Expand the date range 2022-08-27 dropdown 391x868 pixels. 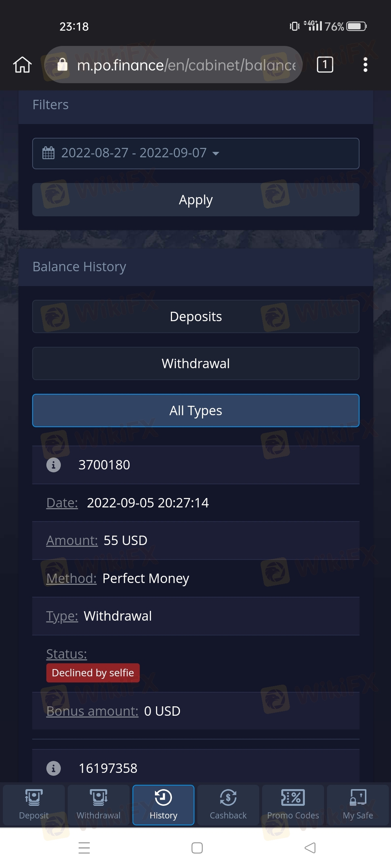click(x=196, y=153)
